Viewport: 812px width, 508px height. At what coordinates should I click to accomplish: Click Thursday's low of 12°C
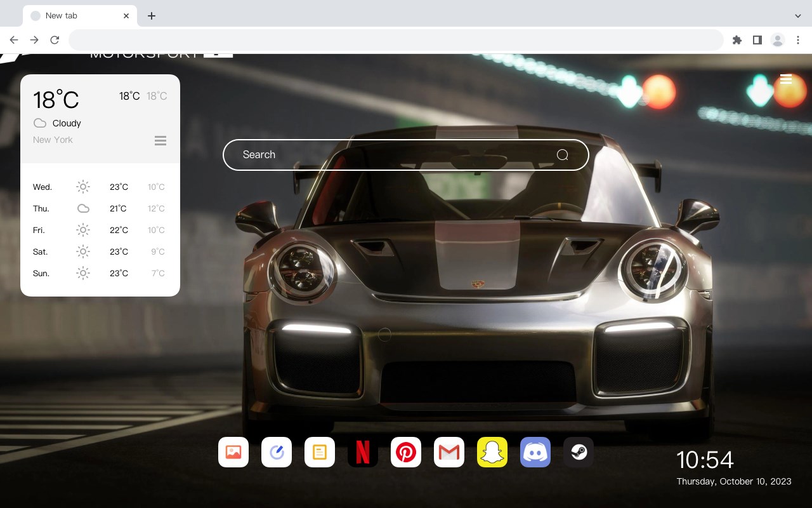(156, 208)
